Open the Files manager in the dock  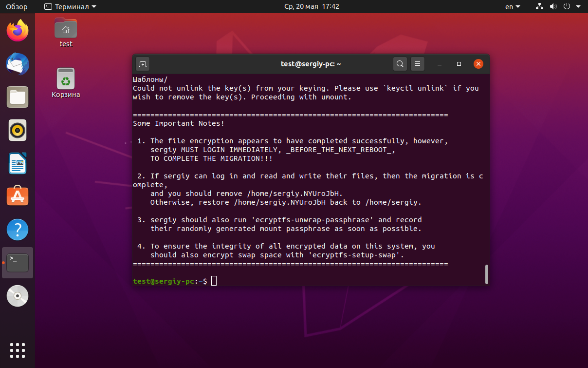(x=18, y=97)
